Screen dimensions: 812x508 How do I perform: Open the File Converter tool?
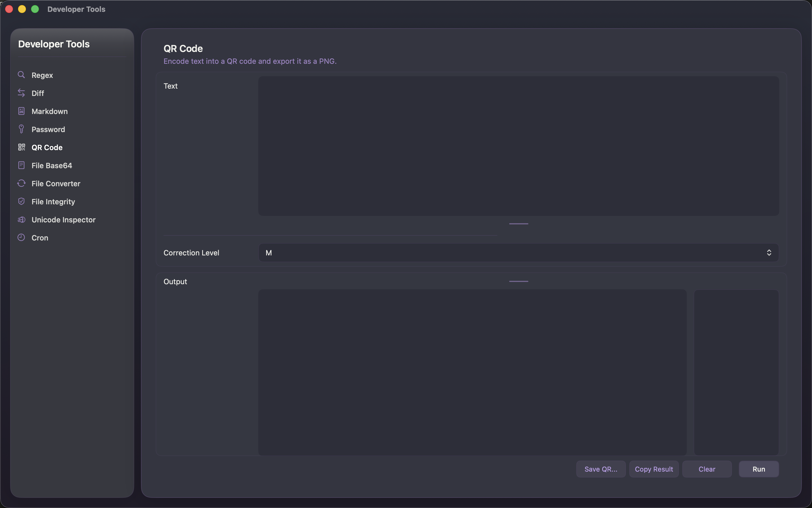(72, 184)
